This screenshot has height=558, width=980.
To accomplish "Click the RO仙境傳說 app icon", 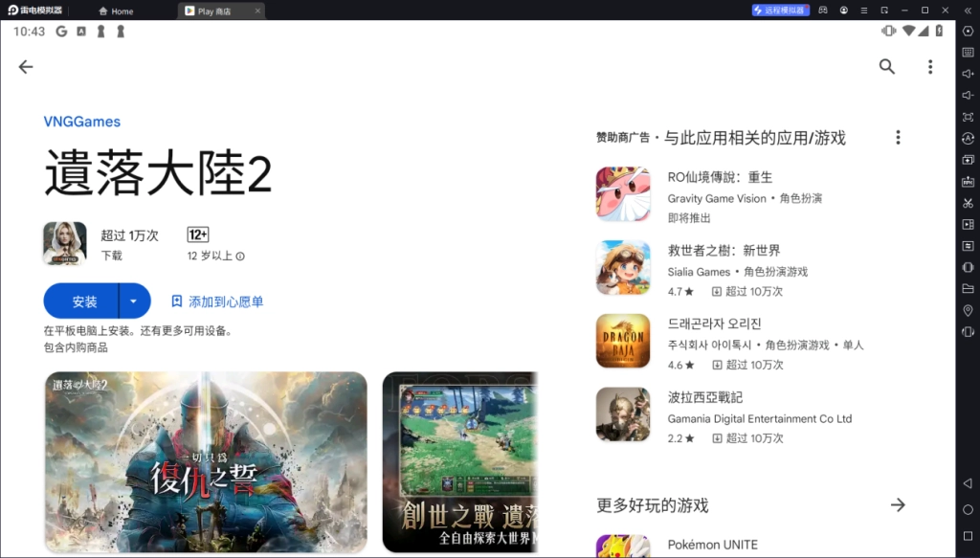I will 623,194.
